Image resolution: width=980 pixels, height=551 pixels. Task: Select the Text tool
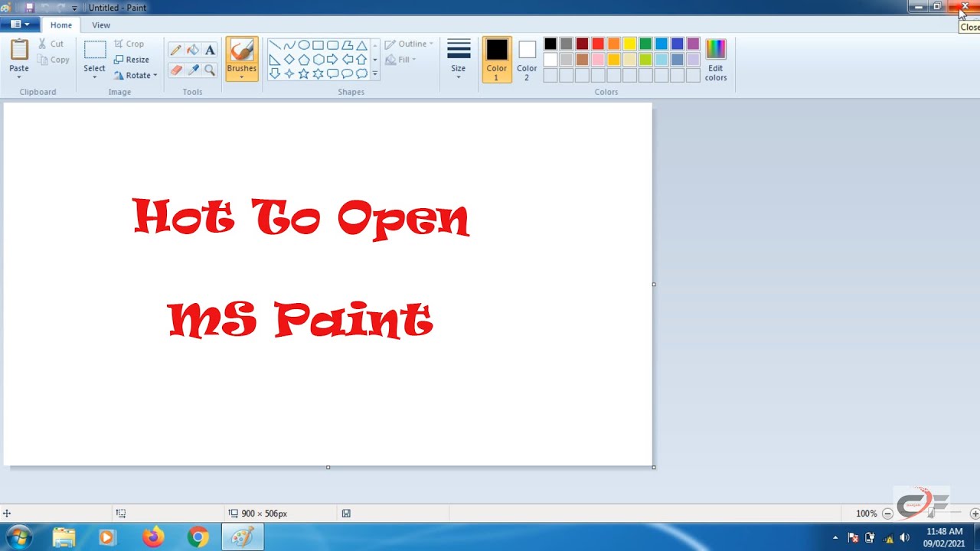[210, 50]
